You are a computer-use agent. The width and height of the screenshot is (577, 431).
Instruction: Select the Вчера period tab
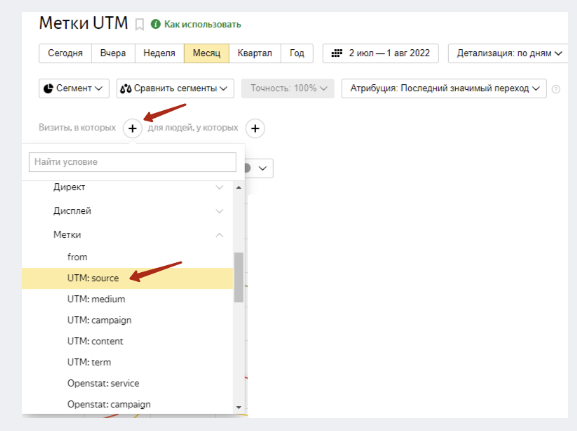click(113, 53)
